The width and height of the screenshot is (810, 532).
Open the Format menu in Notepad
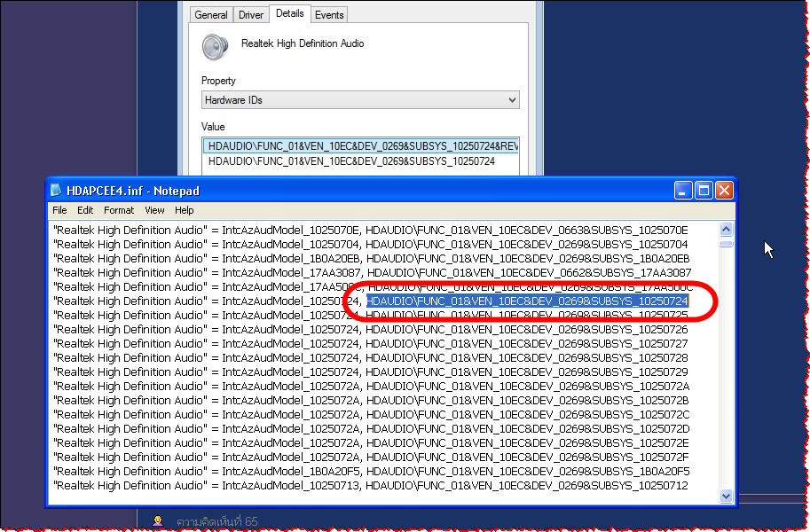(x=119, y=210)
